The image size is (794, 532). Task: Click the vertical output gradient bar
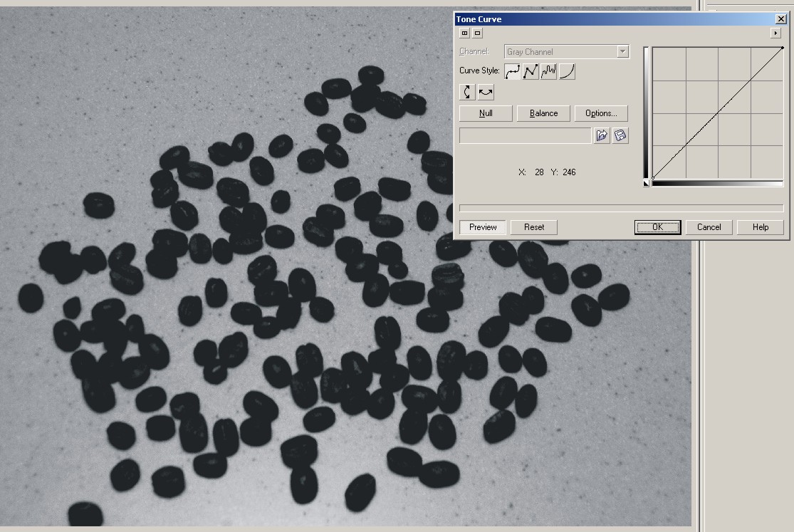(646, 113)
